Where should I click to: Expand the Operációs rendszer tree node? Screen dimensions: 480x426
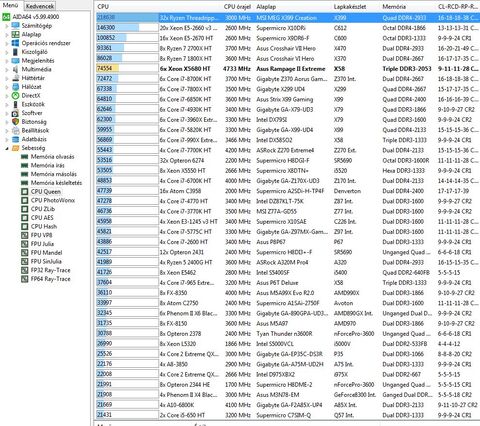pos(7,43)
